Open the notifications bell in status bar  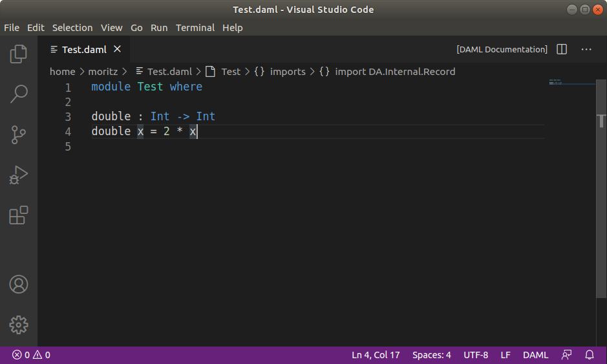pyautogui.click(x=590, y=355)
